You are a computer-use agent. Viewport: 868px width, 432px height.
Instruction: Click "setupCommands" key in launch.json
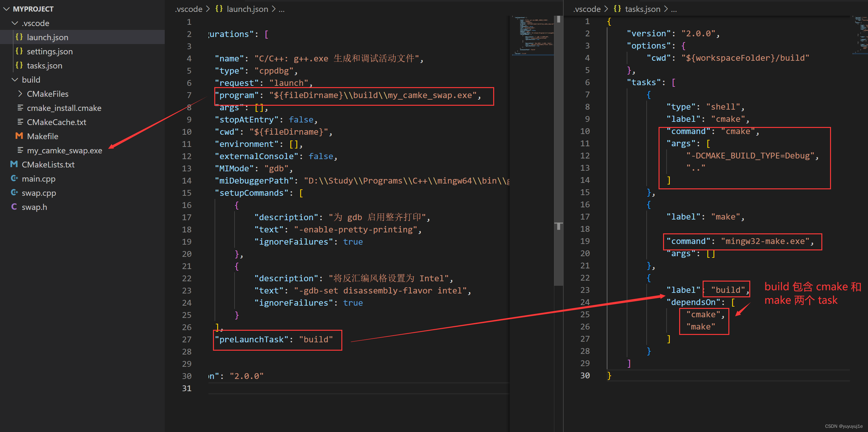tap(251, 193)
